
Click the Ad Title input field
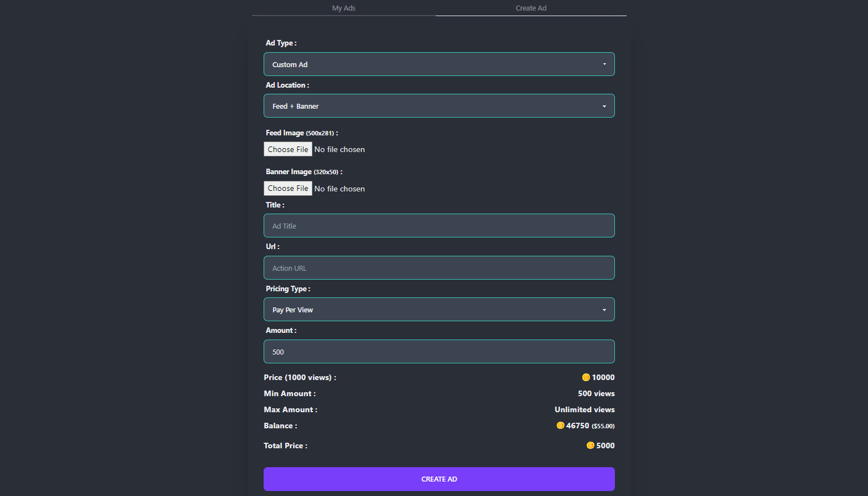click(x=438, y=226)
